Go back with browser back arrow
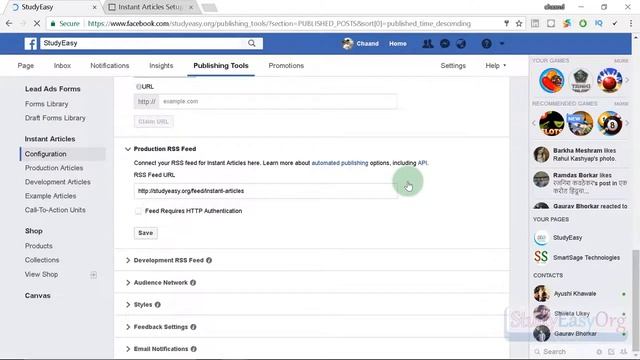640x360 pixels. 9,24
